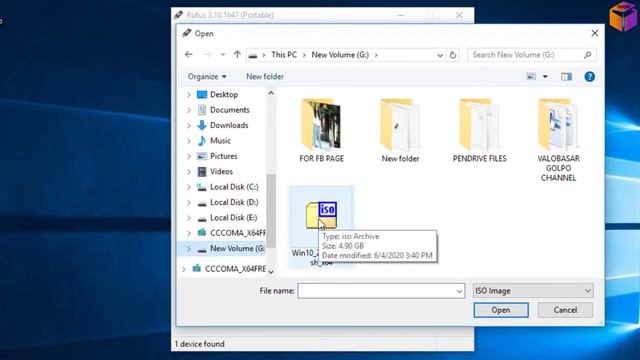This screenshot has height=360, width=640.
Task: Expand the address bar path dropdown
Action: [x=440, y=55]
